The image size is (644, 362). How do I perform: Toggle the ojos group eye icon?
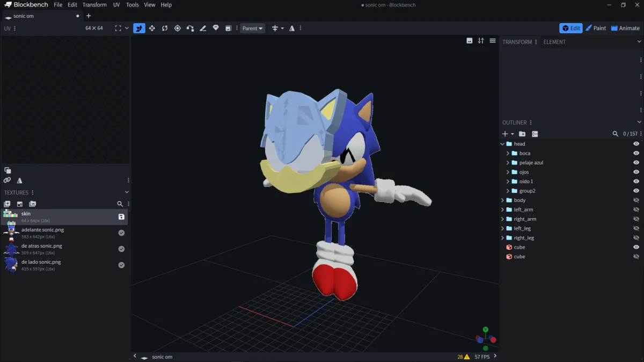[636, 172]
